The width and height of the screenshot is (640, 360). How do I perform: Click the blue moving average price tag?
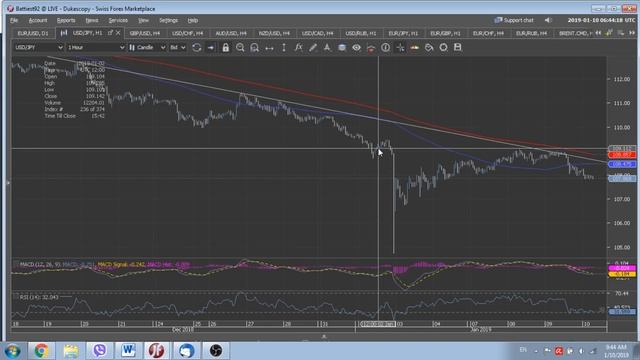pyautogui.click(x=622, y=164)
